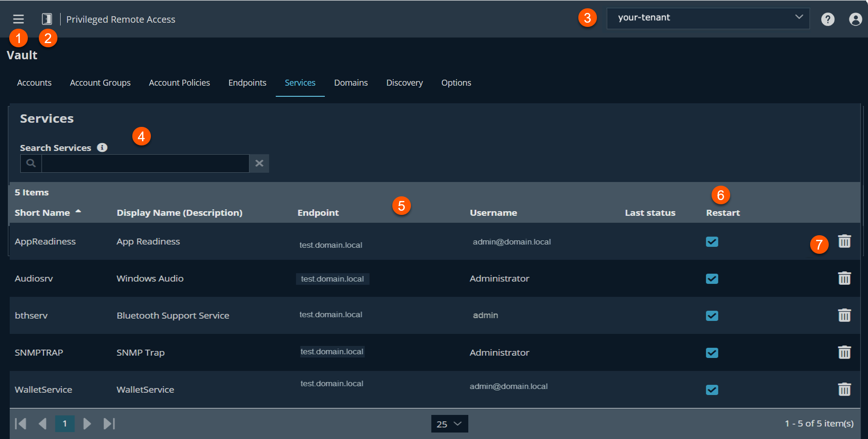Click Audiosrv endpoint test.domain.local

coord(332,279)
